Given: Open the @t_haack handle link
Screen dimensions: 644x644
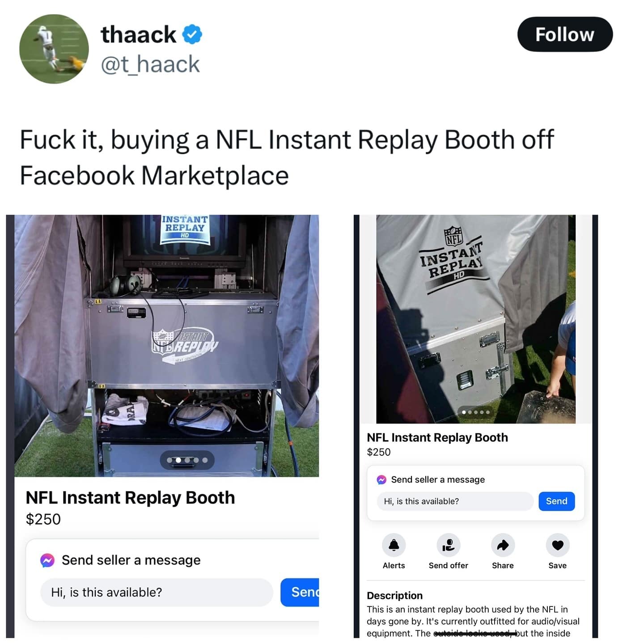Looking at the screenshot, I should [150, 64].
